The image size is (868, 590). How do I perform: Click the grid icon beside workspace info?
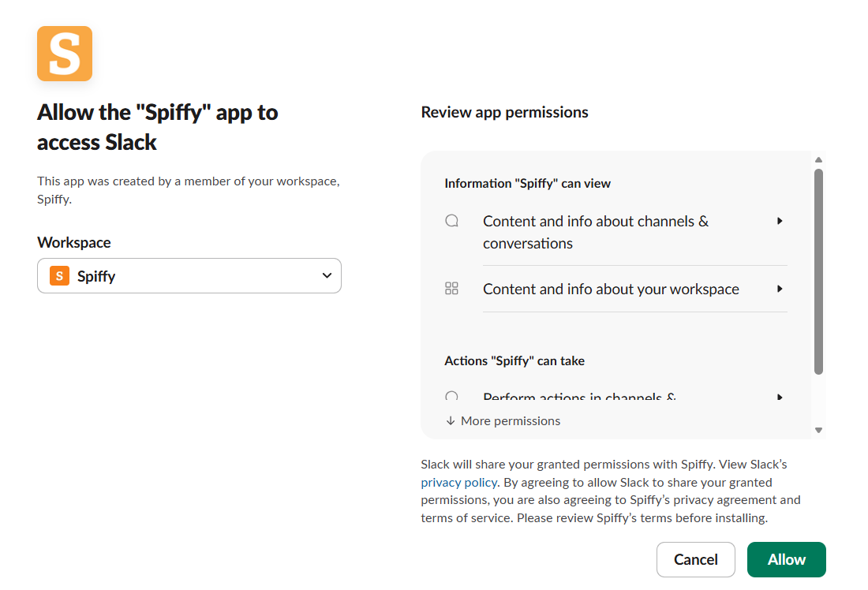tap(452, 289)
